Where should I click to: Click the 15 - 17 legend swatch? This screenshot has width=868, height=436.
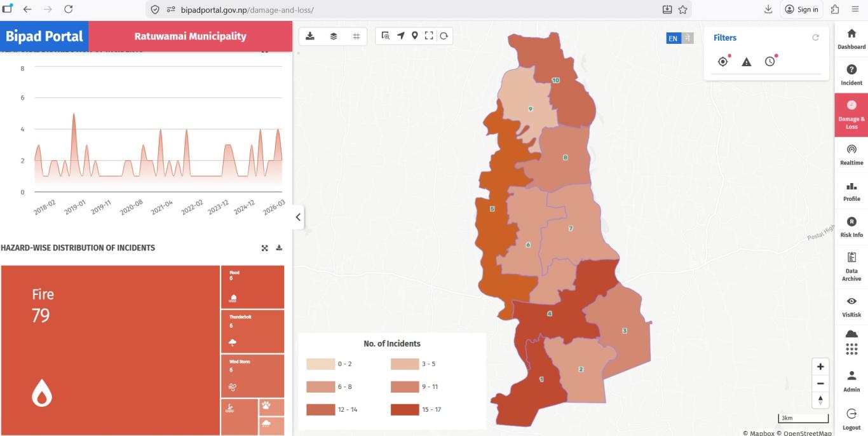click(x=405, y=409)
